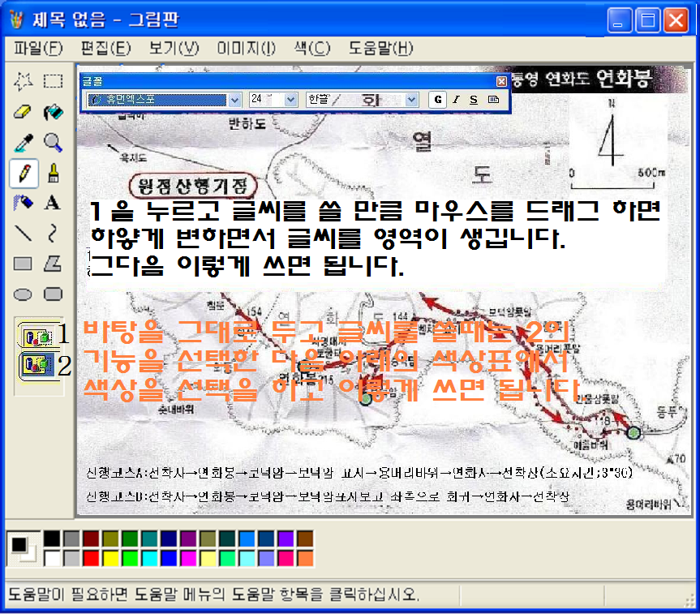
Task: Pick the pure blue color swatch
Action: click(169, 558)
